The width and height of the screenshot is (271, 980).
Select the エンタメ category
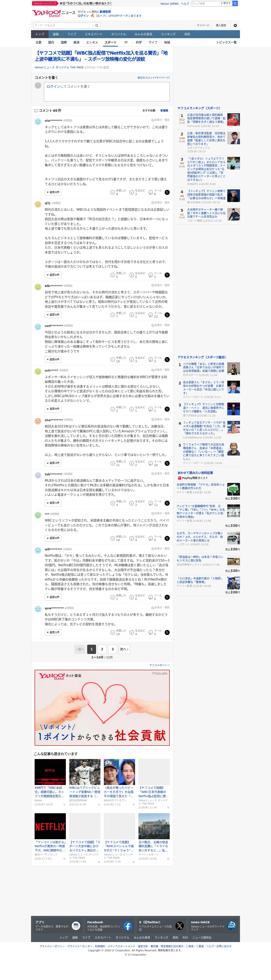(92, 43)
